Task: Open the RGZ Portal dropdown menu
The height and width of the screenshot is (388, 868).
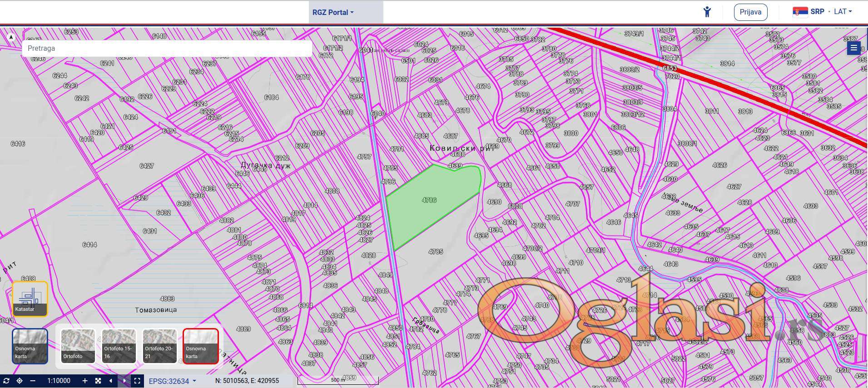Action: [333, 12]
